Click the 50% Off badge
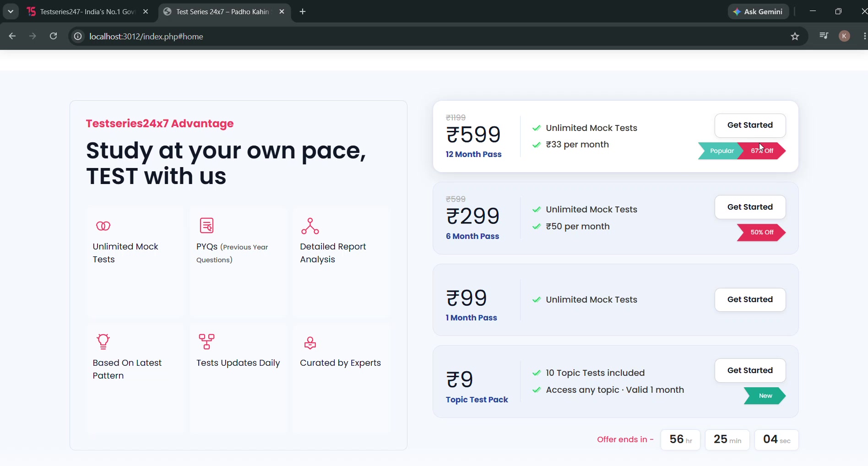Screen dimensions: 868x466 [x=761, y=232]
